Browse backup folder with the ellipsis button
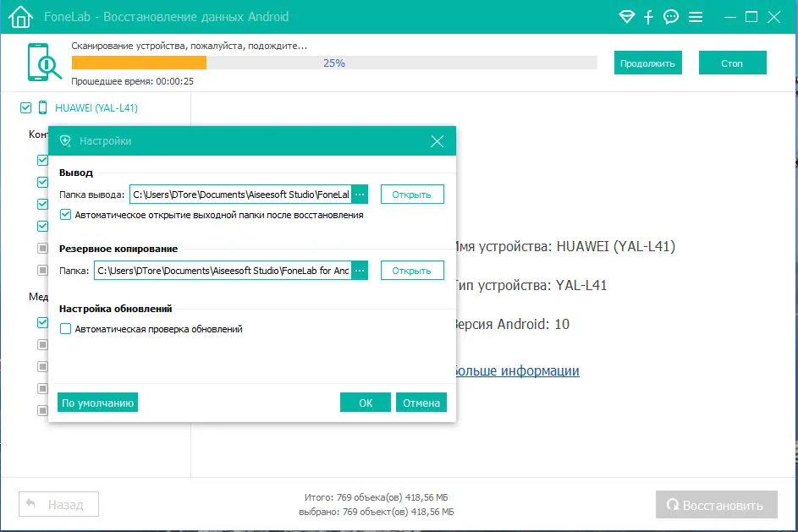The width and height of the screenshot is (798, 532). click(x=360, y=271)
